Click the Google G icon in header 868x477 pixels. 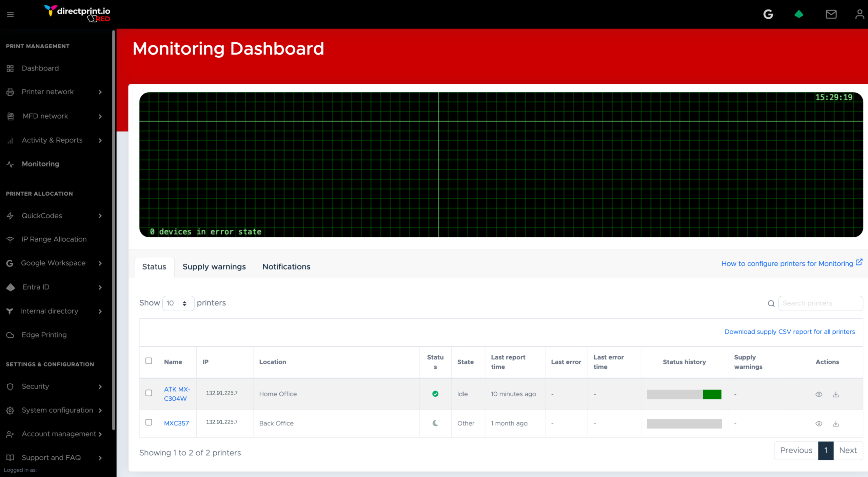768,14
